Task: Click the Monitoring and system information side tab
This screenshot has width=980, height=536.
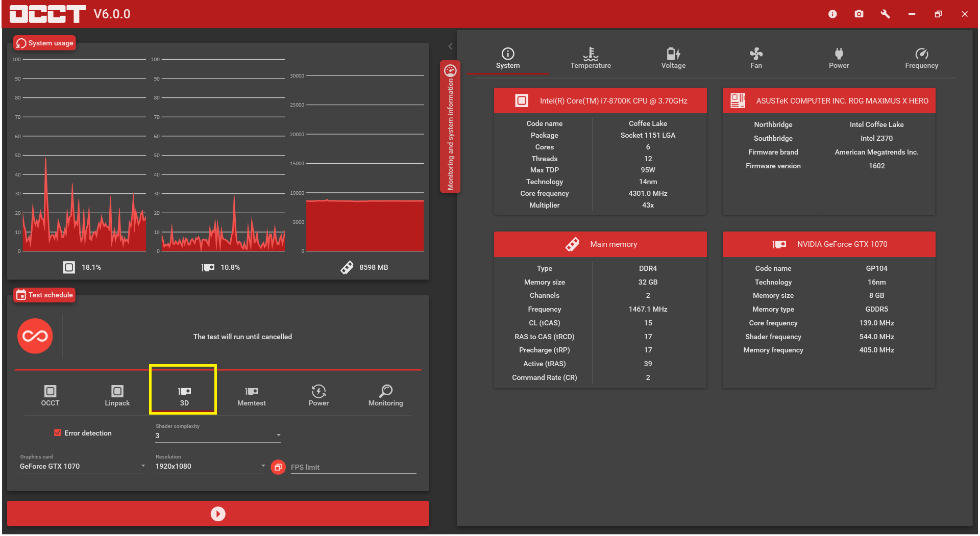Action: coord(450,127)
